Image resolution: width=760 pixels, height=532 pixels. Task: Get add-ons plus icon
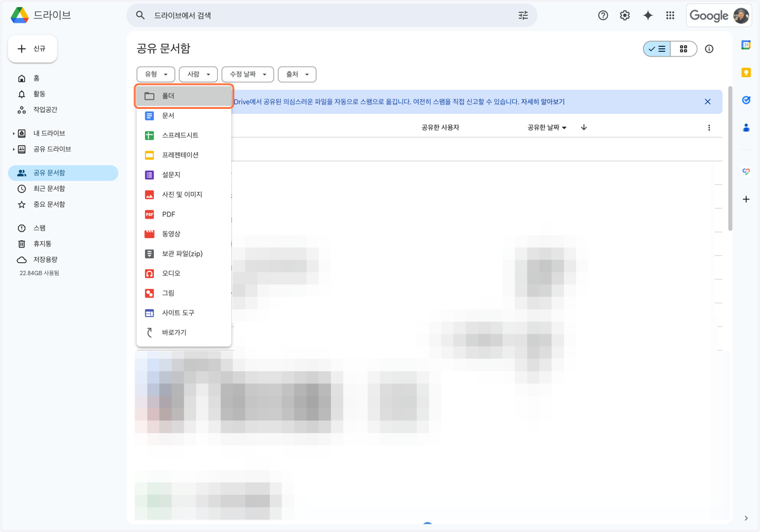tap(746, 199)
